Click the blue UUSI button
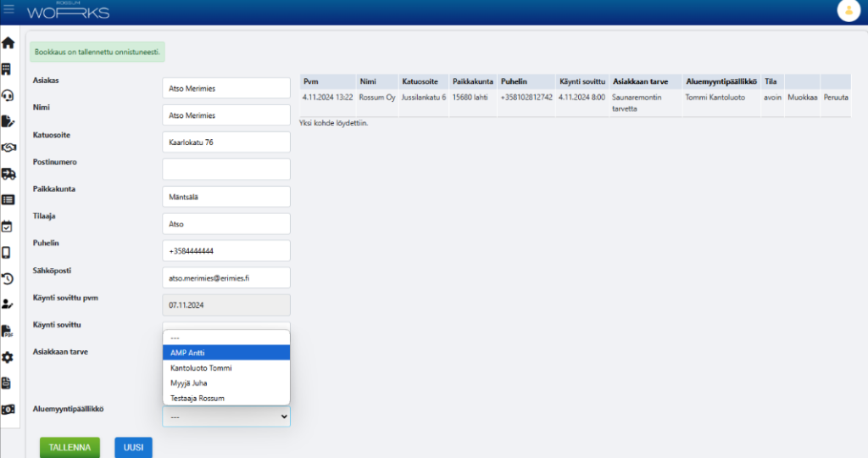868x458 pixels. coord(133,448)
